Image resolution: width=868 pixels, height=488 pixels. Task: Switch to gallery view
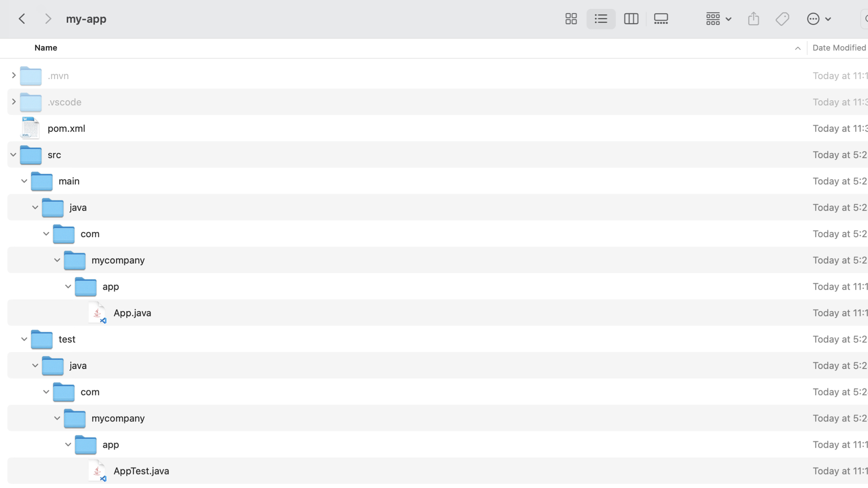coord(661,19)
